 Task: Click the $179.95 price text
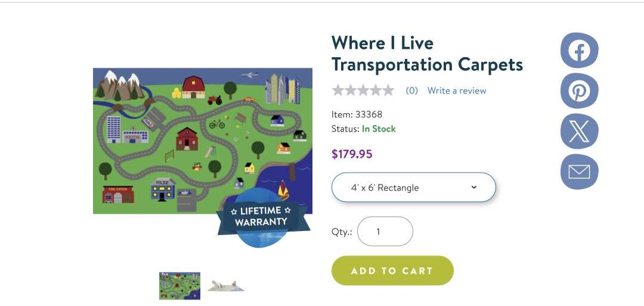[x=352, y=154]
